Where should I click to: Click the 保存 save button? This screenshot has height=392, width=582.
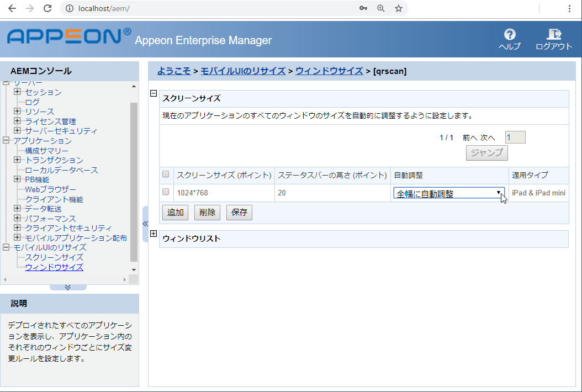pyautogui.click(x=239, y=212)
